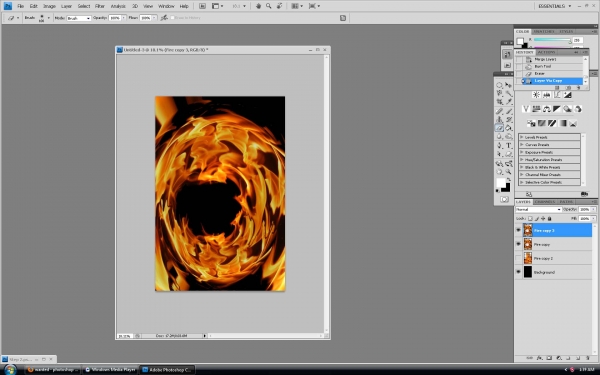Image resolution: width=600 pixels, height=375 pixels.
Task: Click the Windows Start button
Action: 10,370
